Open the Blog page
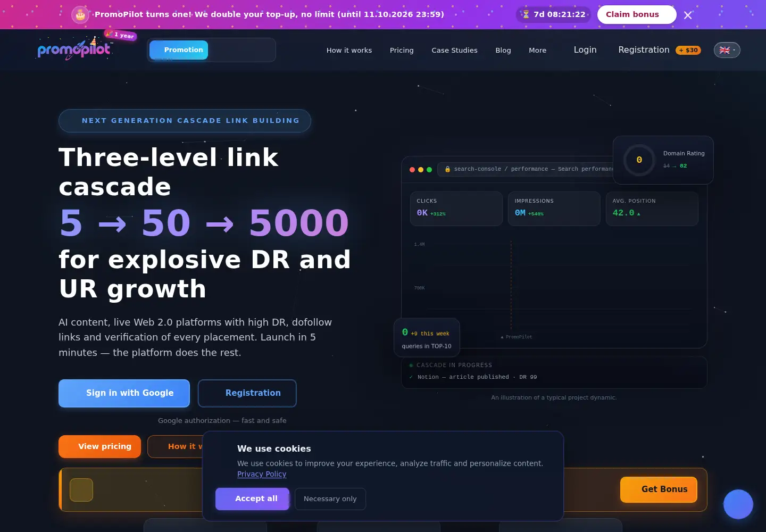 click(x=503, y=50)
